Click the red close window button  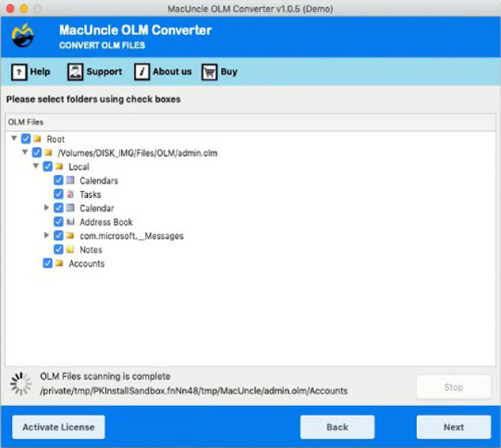tap(10, 8)
